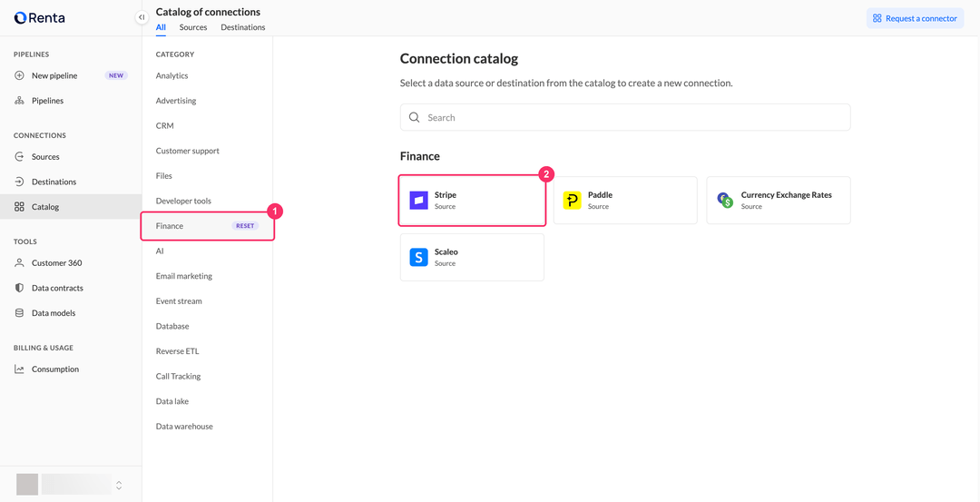Screen dimensions: 980x502
Task: Open the Currency Exchange Rates title
Action: tap(786, 195)
